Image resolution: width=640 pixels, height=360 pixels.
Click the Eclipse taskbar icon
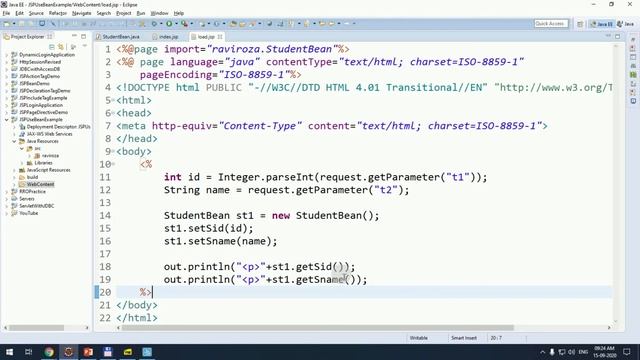(x=69, y=352)
